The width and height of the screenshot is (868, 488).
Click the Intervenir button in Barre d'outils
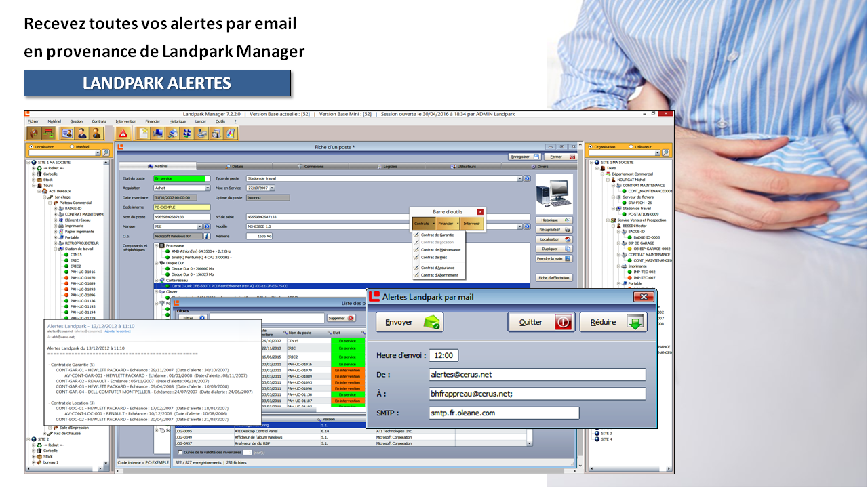coord(472,223)
